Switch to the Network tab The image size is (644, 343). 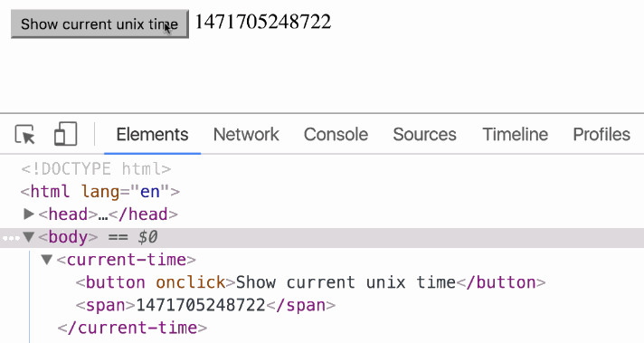[246, 134]
